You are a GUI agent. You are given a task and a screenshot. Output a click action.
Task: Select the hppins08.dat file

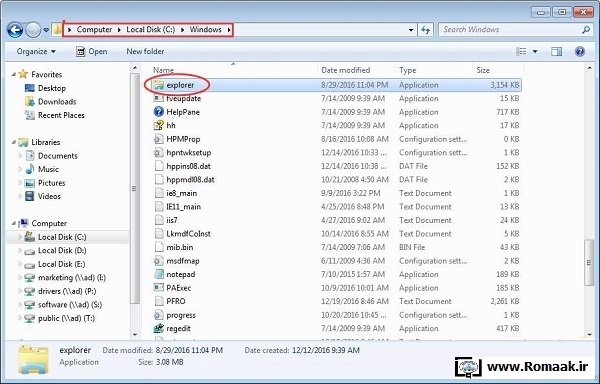(183, 166)
